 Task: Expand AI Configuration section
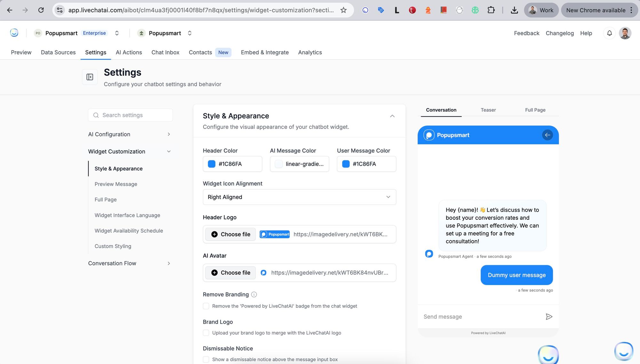[x=130, y=134]
